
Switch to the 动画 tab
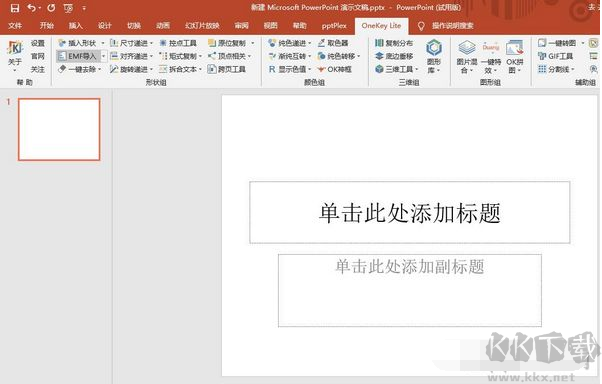tap(163, 26)
